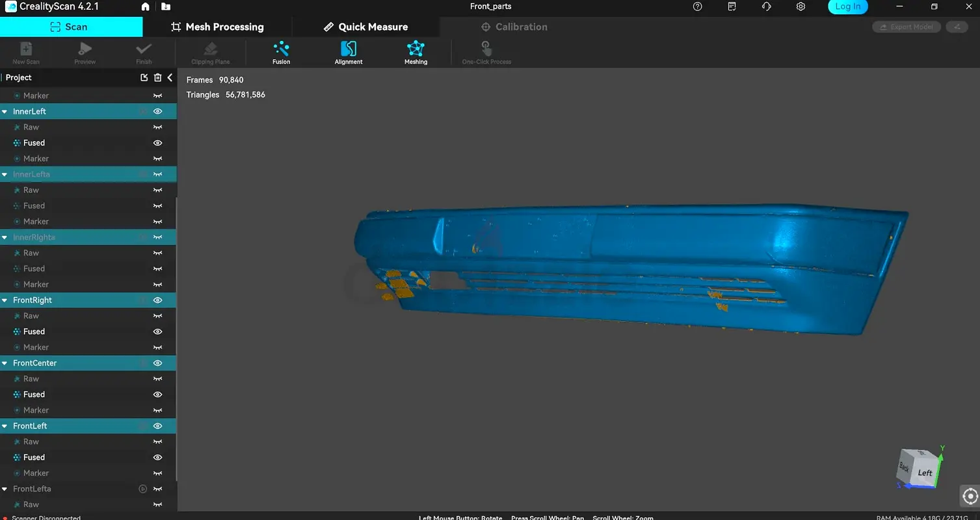Click the One-Click Process tool
980x520 pixels.
tap(486, 53)
